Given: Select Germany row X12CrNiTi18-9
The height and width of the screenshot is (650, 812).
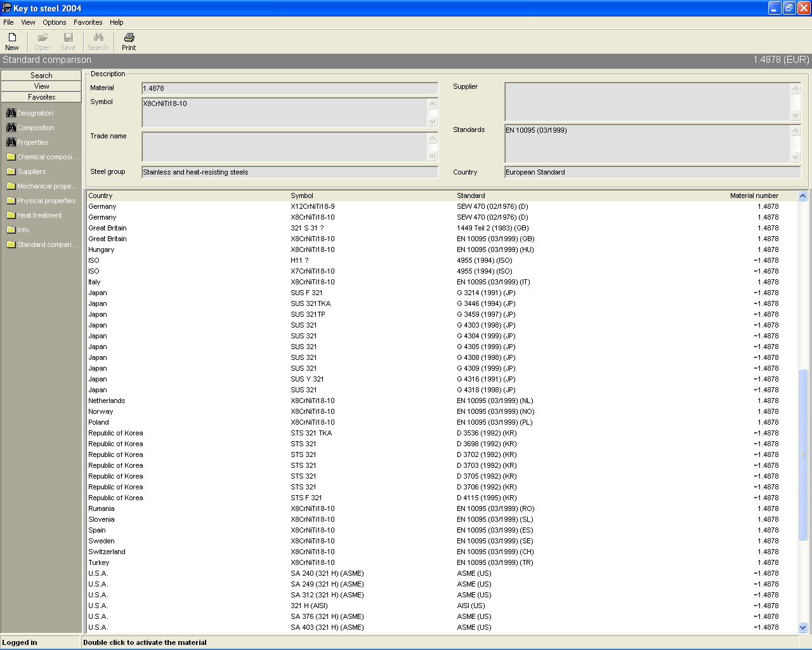Looking at the screenshot, I should pyautogui.click(x=442, y=206).
